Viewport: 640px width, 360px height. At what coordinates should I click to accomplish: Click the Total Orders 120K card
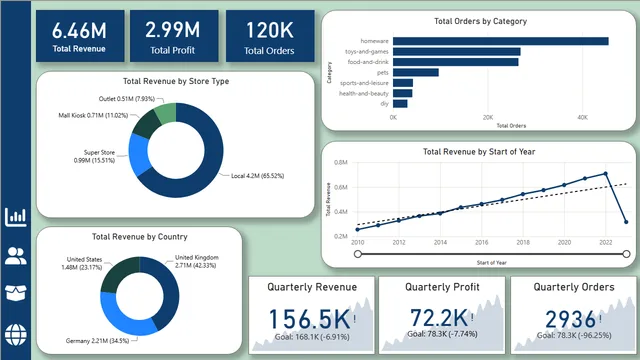click(270, 36)
